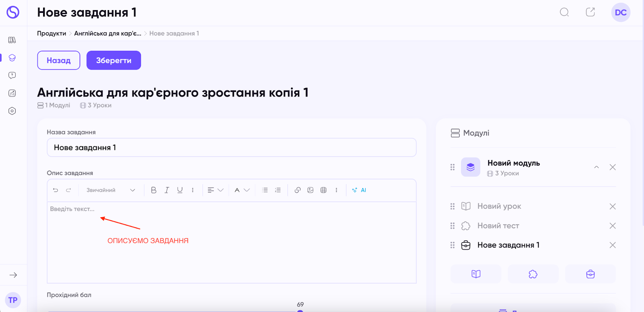The image size is (644, 312).
Task: Open the text alignment dropdown
Action: tap(215, 190)
